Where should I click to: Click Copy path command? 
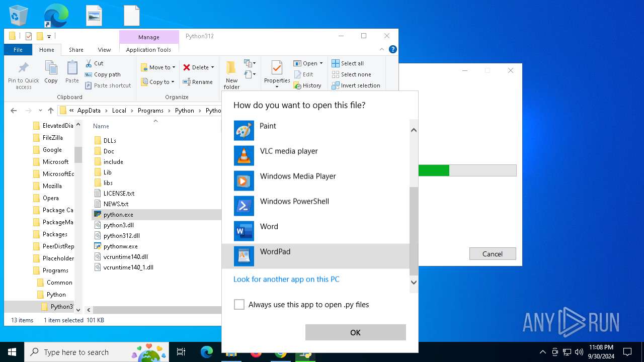click(x=103, y=74)
